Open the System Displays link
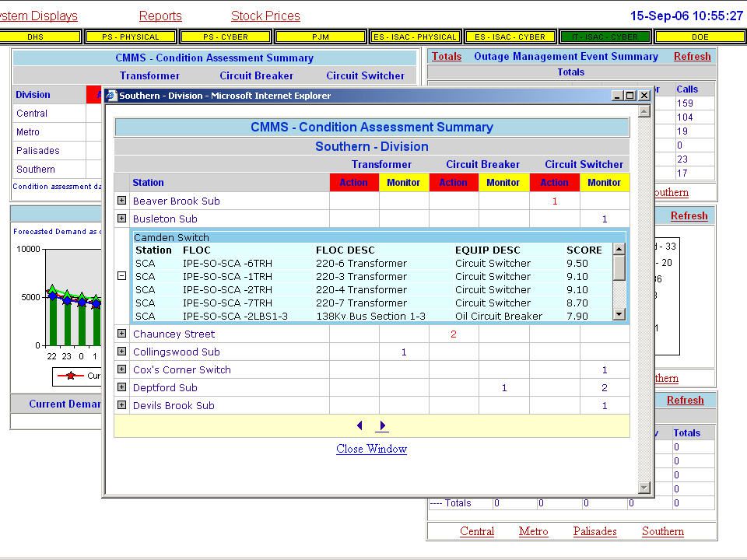The height and width of the screenshot is (560, 747). pyautogui.click(x=38, y=16)
